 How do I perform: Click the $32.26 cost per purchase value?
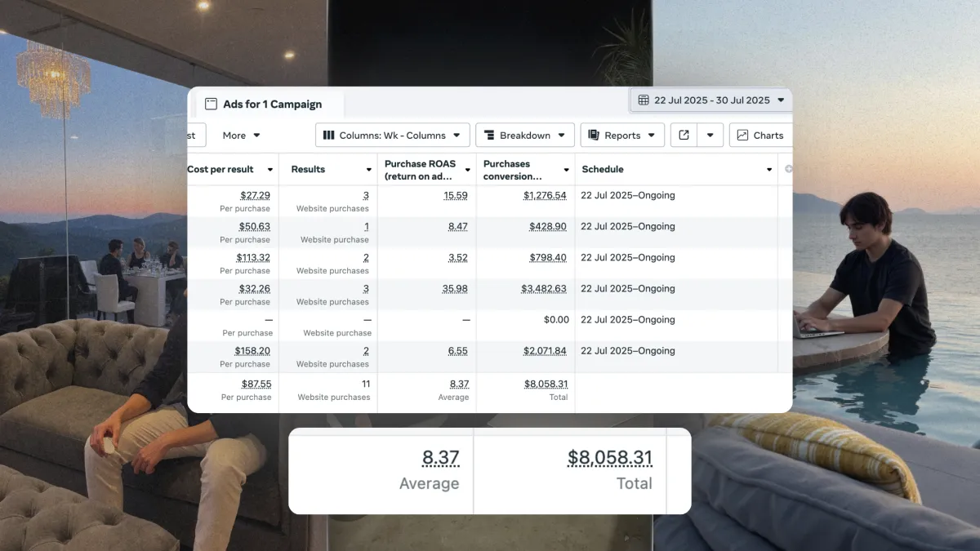click(x=255, y=289)
